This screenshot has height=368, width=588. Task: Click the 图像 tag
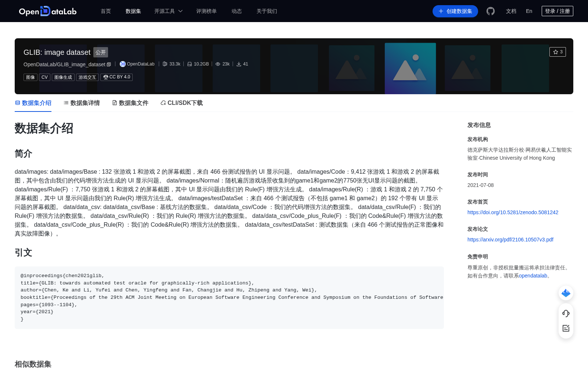point(31,77)
